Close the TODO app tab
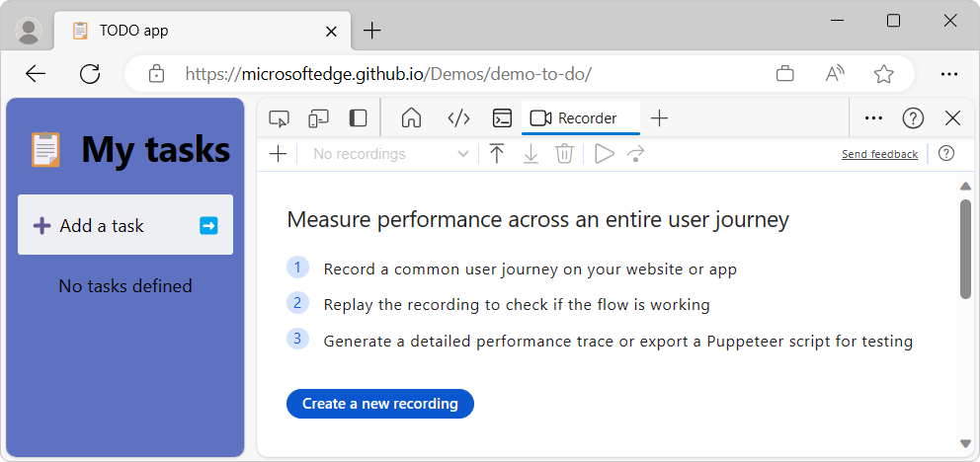 tap(331, 32)
